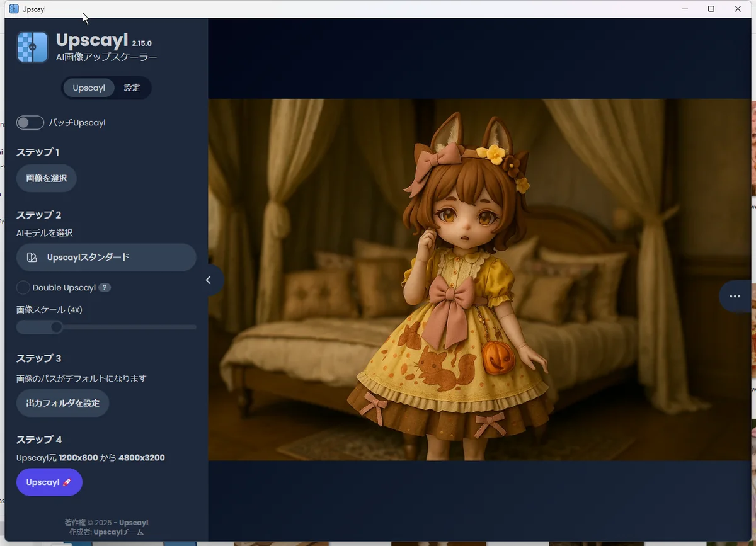The height and width of the screenshot is (546, 756).
Task: Click the Upscayl logo icon in sidebar header
Action: point(33,47)
